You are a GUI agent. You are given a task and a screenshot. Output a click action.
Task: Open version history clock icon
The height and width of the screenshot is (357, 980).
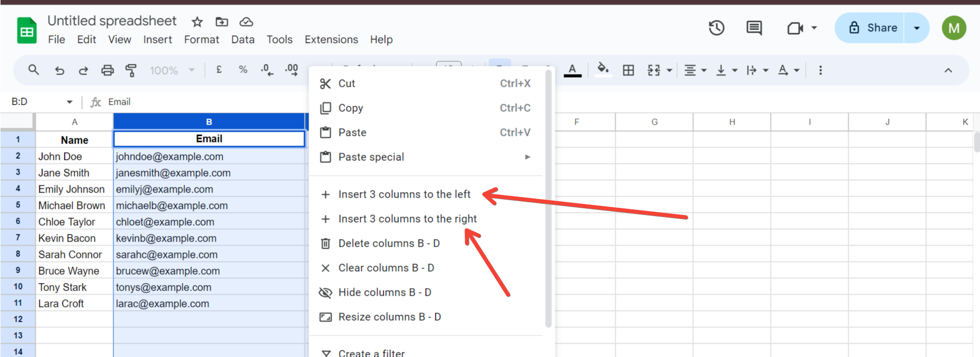(716, 28)
